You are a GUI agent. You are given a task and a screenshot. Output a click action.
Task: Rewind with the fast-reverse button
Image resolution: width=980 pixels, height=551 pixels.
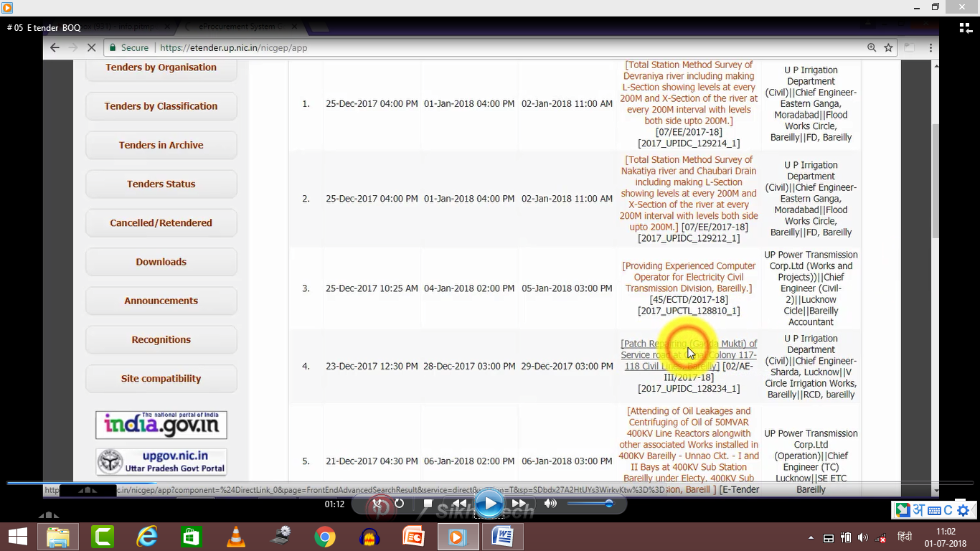point(459,504)
